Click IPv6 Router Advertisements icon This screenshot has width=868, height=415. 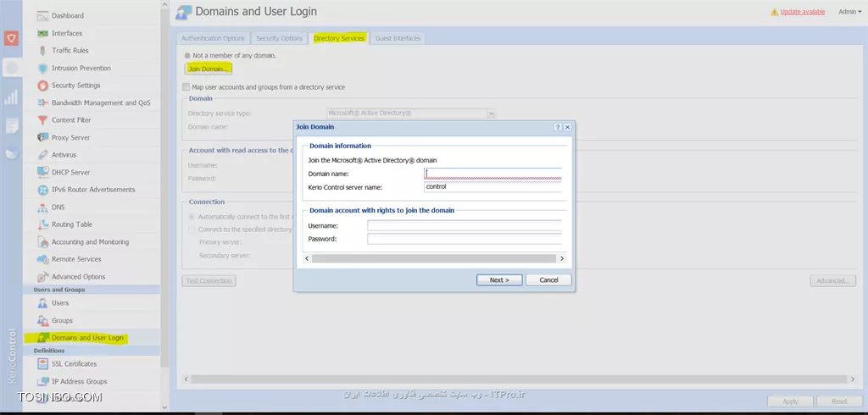[x=43, y=190]
